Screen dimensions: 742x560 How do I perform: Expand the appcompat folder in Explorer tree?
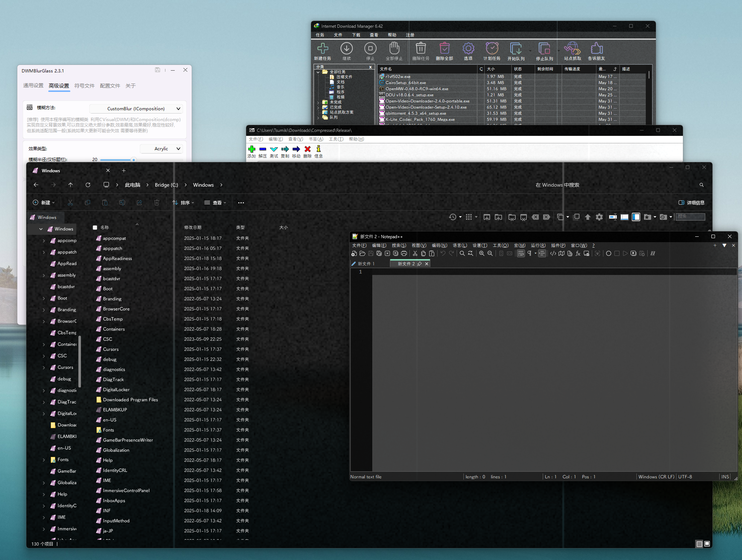click(x=44, y=240)
